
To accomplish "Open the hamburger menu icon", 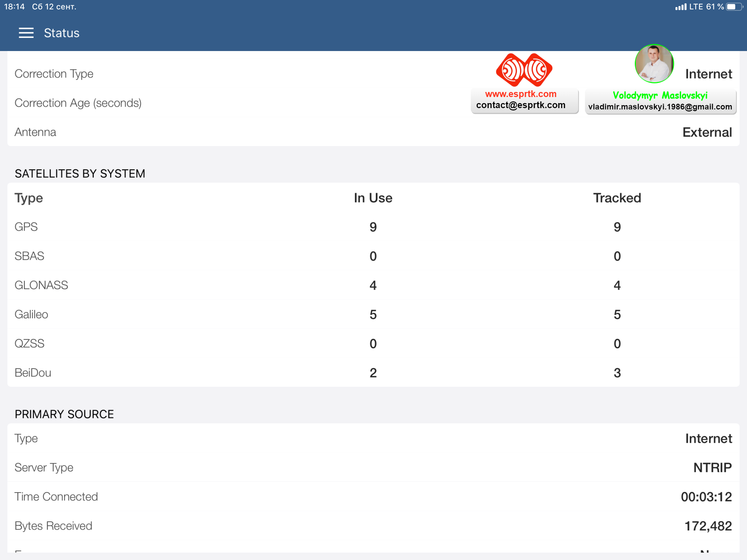I will pos(26,33).
